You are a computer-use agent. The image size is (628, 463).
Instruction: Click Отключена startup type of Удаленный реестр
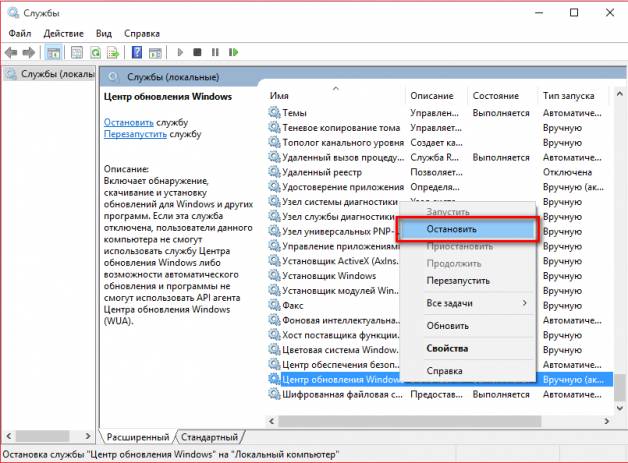click(567, 172)
